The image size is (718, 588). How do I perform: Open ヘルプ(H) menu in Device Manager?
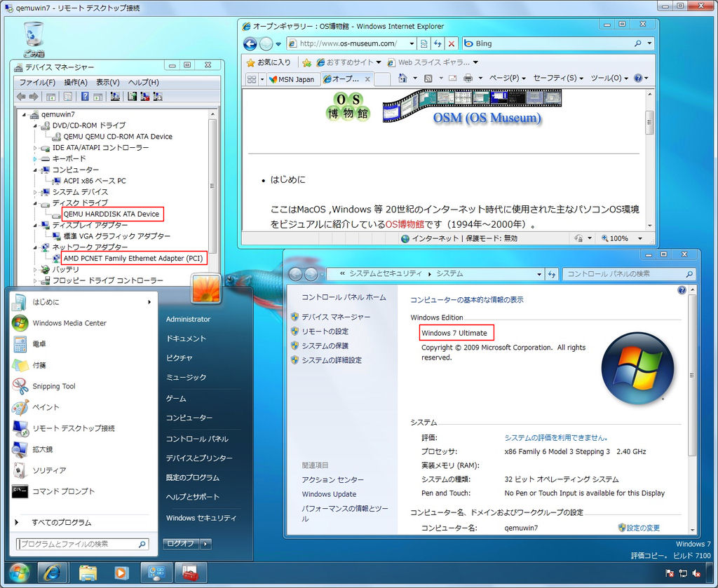click(143, 83)
